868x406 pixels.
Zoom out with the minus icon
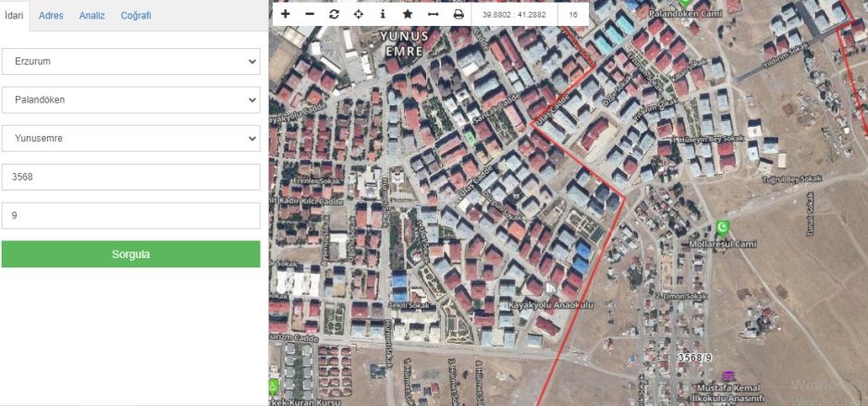[310, 15]
